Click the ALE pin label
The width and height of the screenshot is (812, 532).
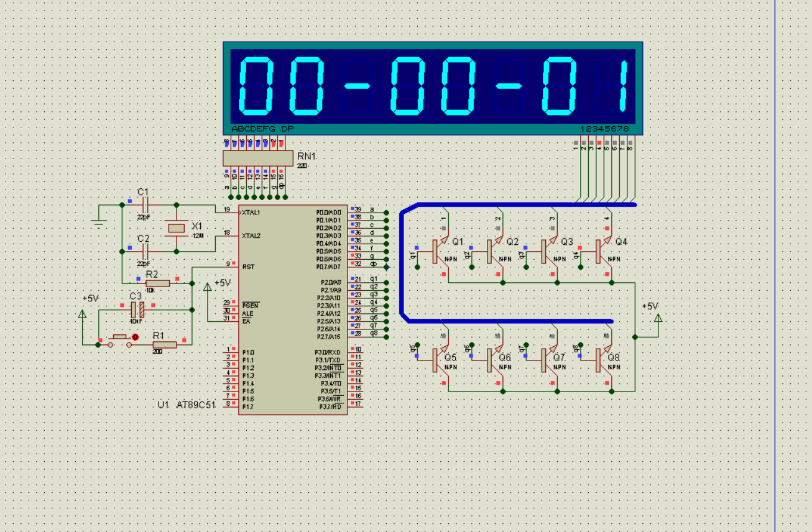tap(247, 313)
